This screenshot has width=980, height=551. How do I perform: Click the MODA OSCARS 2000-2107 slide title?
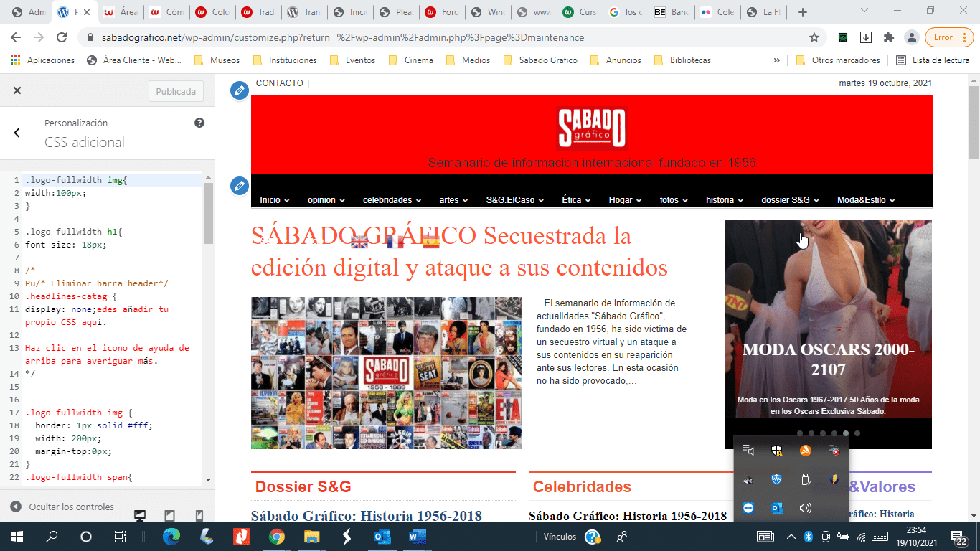828,360
